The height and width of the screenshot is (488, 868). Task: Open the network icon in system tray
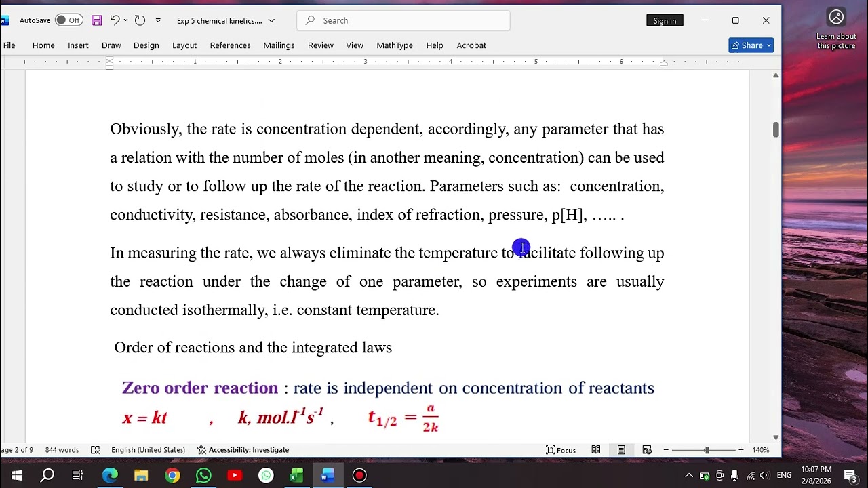click(751, 476)
